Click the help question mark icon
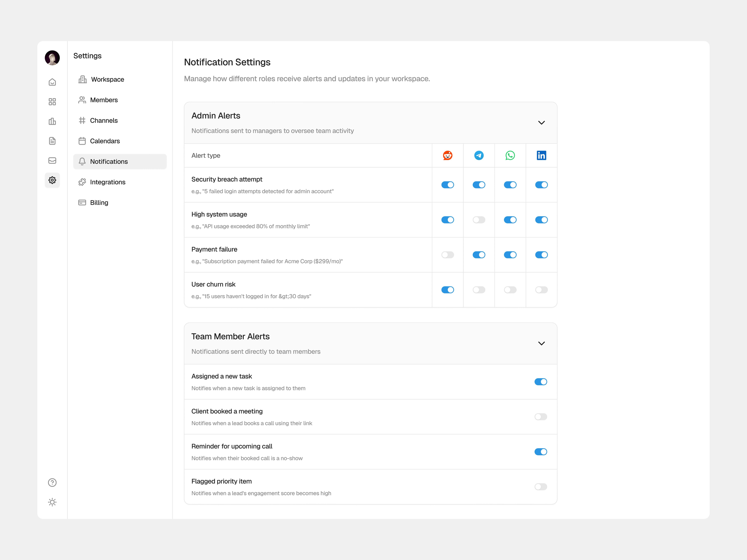This screenshot has height=560, width=747. [52, 482]
